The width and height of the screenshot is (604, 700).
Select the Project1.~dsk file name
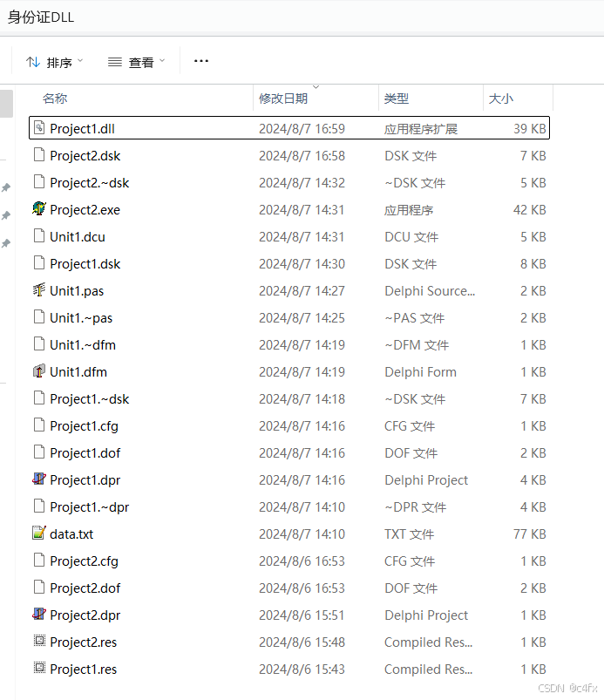[89, 398]
